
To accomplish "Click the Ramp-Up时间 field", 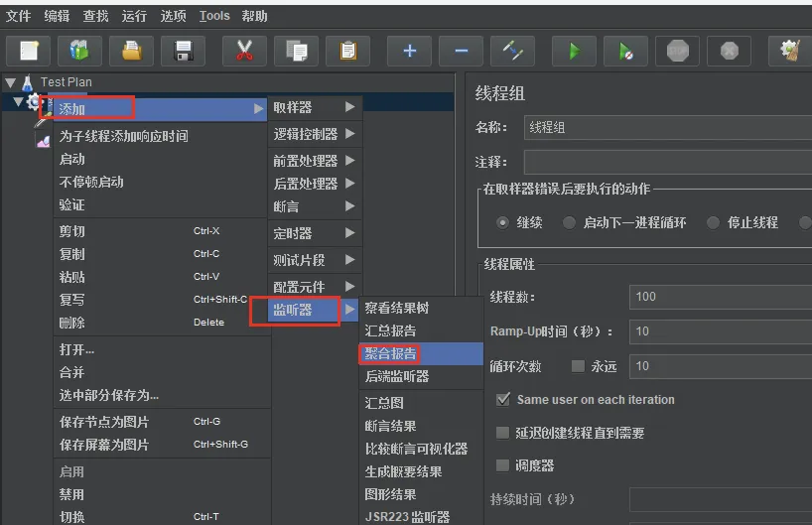I will 721,331.
